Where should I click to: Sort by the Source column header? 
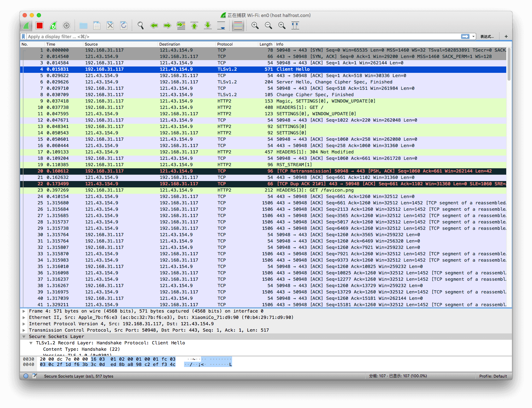(120, 44)
